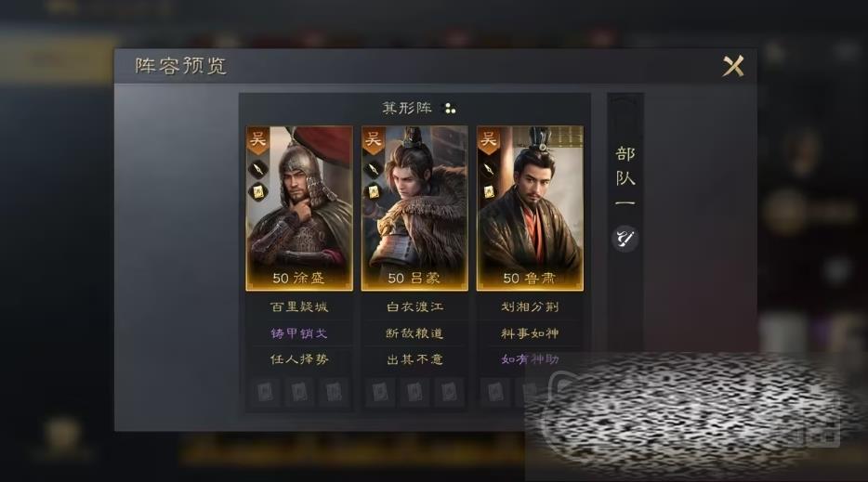Viewport: 868px width, 482px height.
Task: Close the 阵容预览 dialog
Action: 733,67
